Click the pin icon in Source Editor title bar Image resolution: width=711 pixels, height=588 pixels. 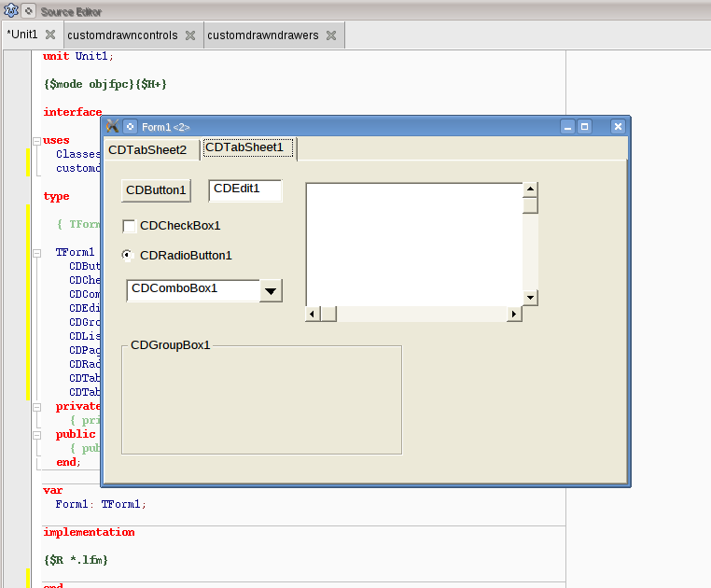coord(29,11)
